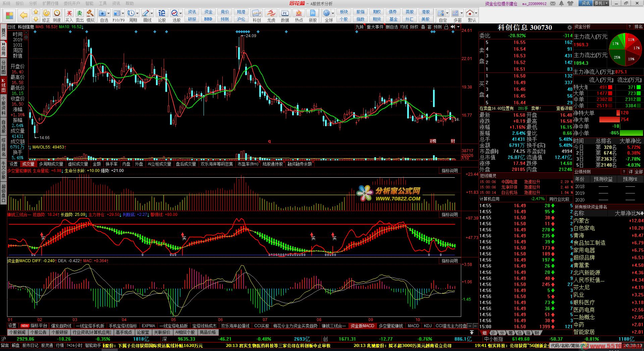Viewport: 644px width, 351px height.
Task: Open the 科创 board chart icon
Action: (x=257, y=15)
